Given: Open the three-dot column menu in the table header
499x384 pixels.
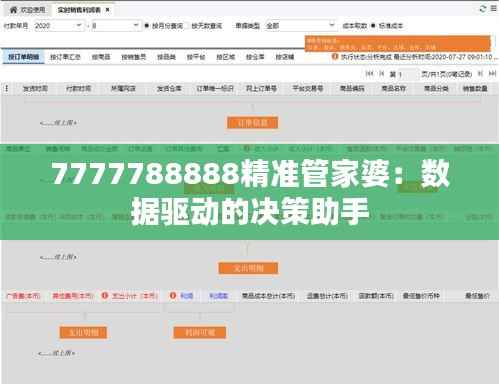Looking at the screenshot, I should click(6, 88).
